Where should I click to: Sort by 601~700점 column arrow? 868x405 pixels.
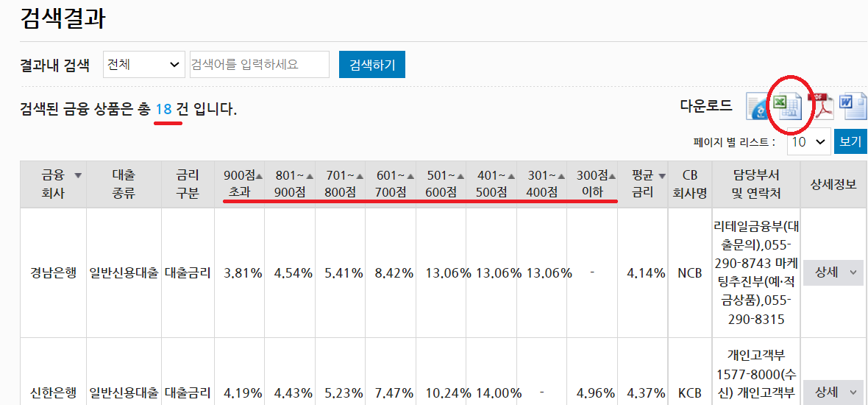410,176
